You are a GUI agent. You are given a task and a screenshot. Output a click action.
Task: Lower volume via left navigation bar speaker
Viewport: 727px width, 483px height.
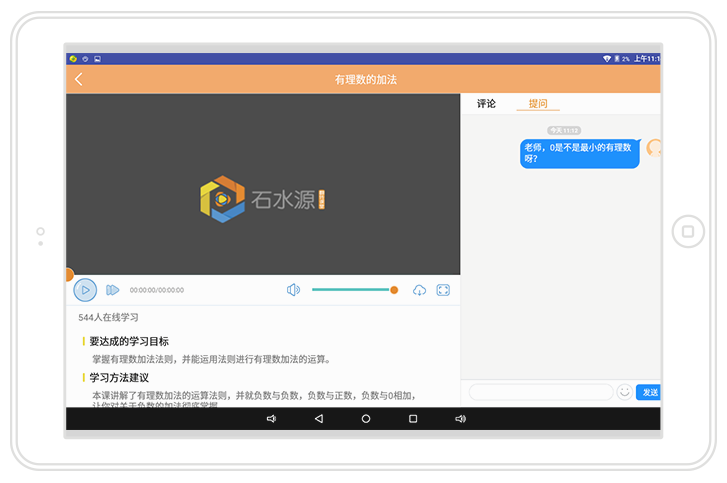pyautogui.click(x=271, y=419)
